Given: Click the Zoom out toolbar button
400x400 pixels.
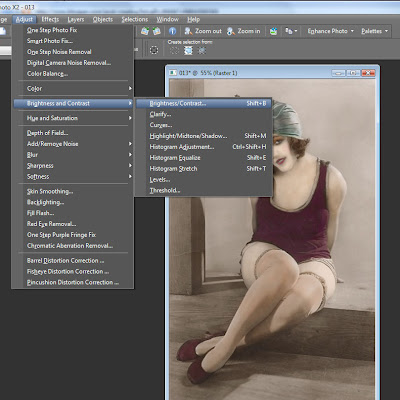Looking at the screenshot, I should click(203, 31).
